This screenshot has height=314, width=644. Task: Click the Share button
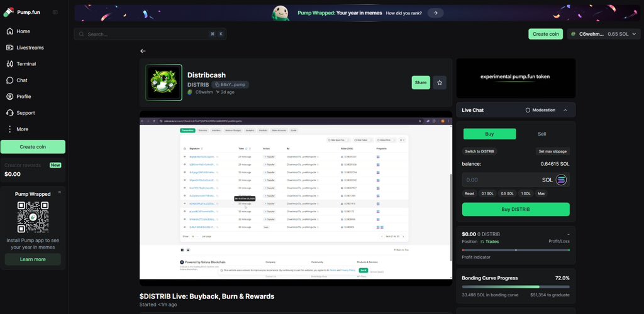click(421, 82)
